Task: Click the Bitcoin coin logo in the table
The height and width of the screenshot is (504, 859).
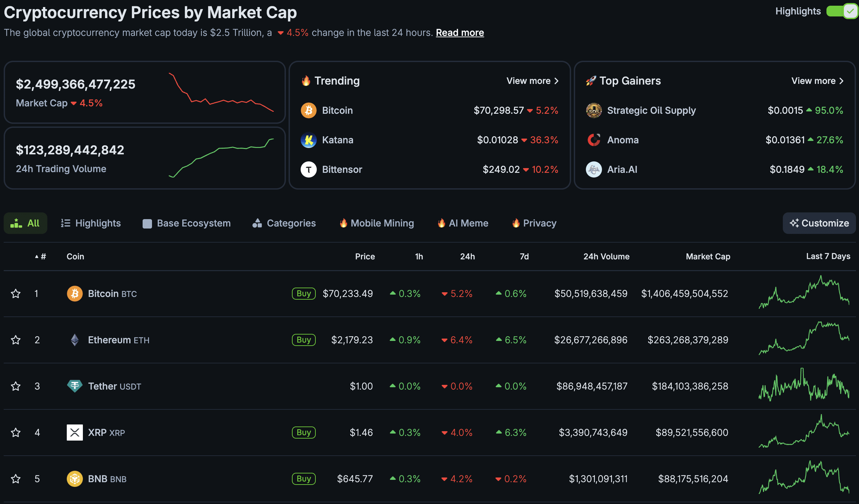Action: click(x=74, y=293)
